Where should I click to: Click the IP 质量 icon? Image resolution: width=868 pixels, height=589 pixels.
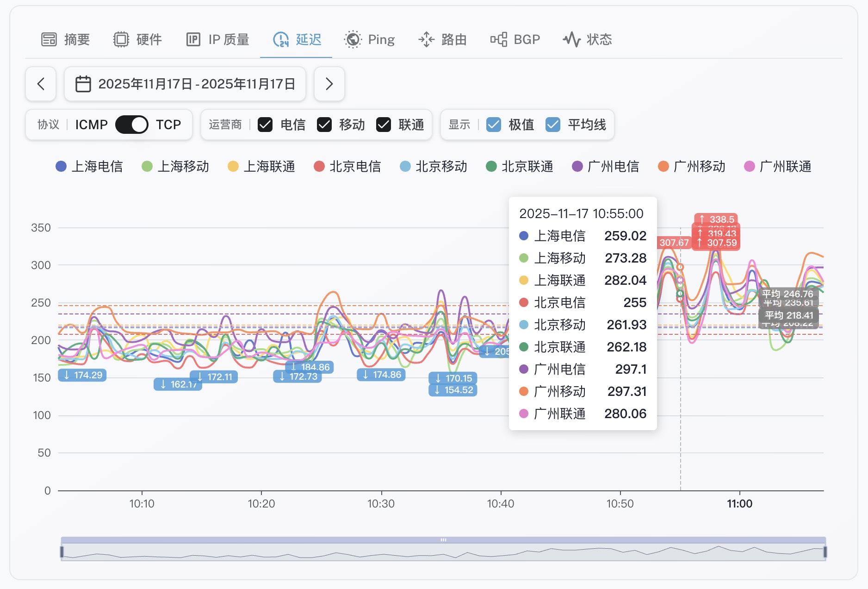pos(193,39)
